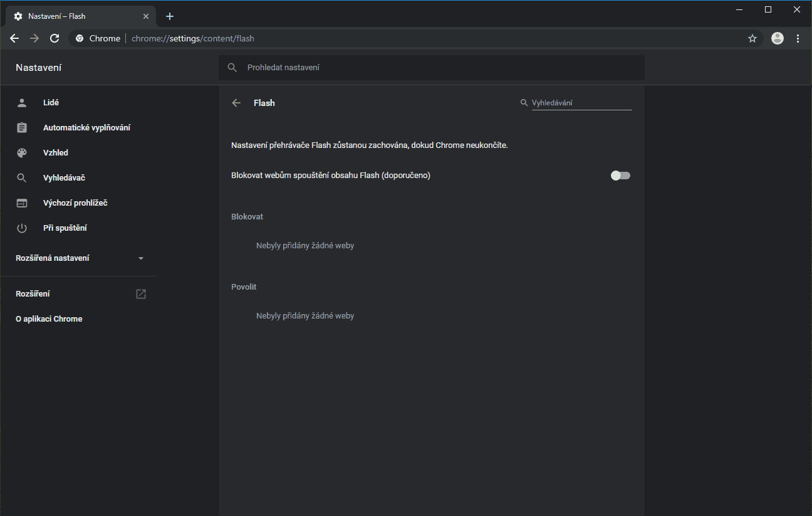Open Automatické vyplňování settings via its icon
Screen dimensions: 812x516
[x=22, y=127]
